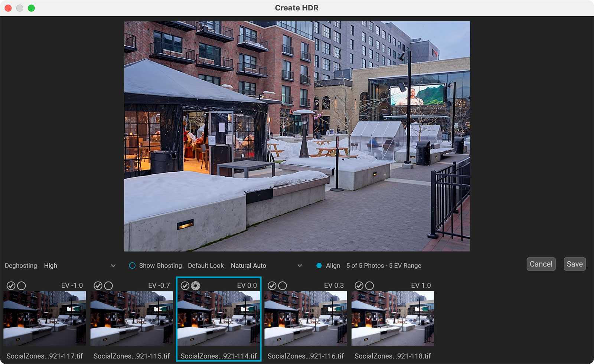Uncheck the include checkmark for EV -1.0 photo

point(11,286)
